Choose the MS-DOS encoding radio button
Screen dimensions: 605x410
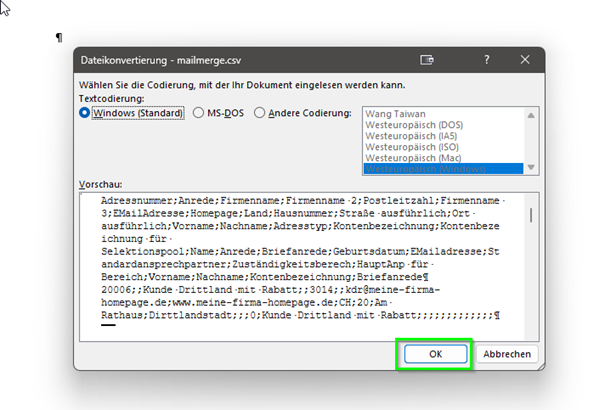pos(198,113)
